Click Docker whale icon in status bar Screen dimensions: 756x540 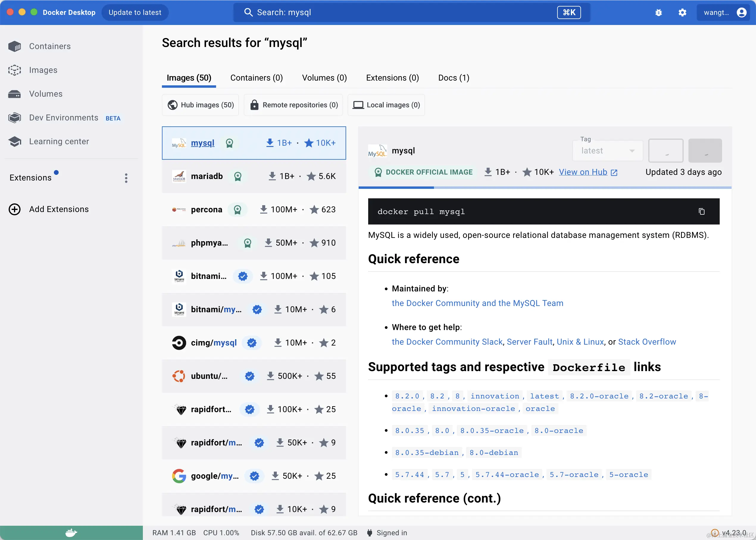coord(71,532)
